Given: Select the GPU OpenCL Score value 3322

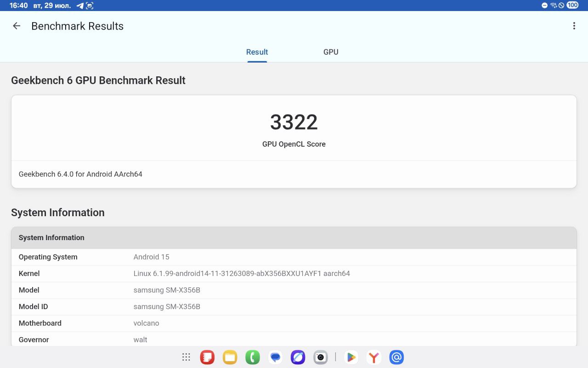Looking at the screenshot, I should (x=294, y=122).
